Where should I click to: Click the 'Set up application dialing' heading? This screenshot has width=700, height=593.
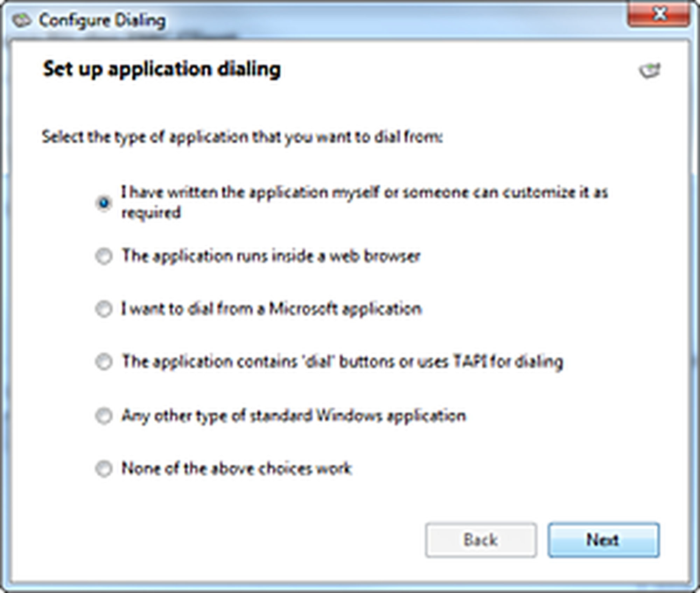(162, 69)
